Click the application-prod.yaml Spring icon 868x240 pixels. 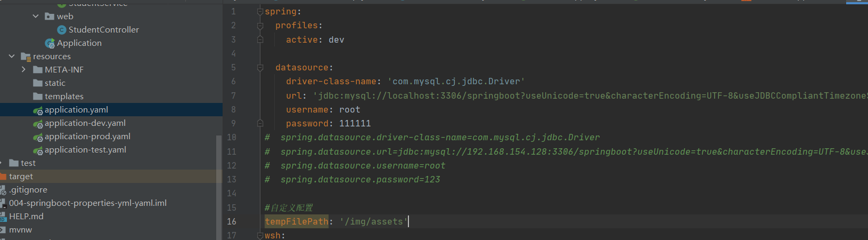tap(38, 137)
